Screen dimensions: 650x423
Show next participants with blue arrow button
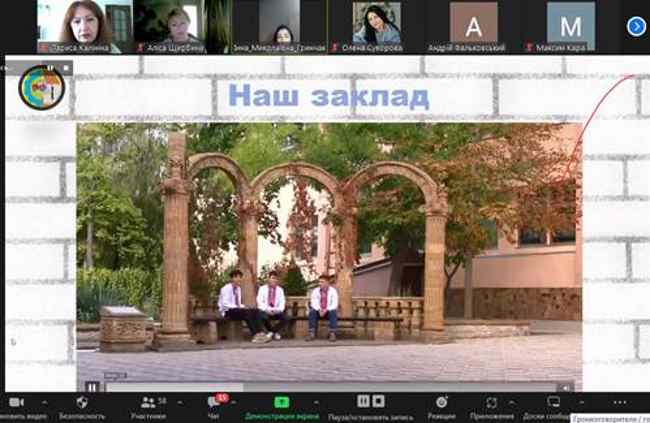pyautogui.click(x=636, y=27)
